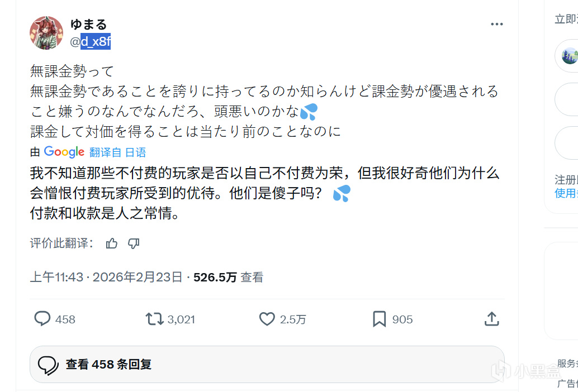
Task: Click the share upload icon
Action: [x=491, y=319]
